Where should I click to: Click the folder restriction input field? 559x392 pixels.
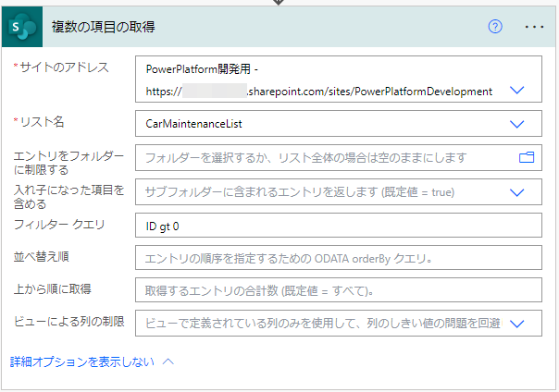339,157
